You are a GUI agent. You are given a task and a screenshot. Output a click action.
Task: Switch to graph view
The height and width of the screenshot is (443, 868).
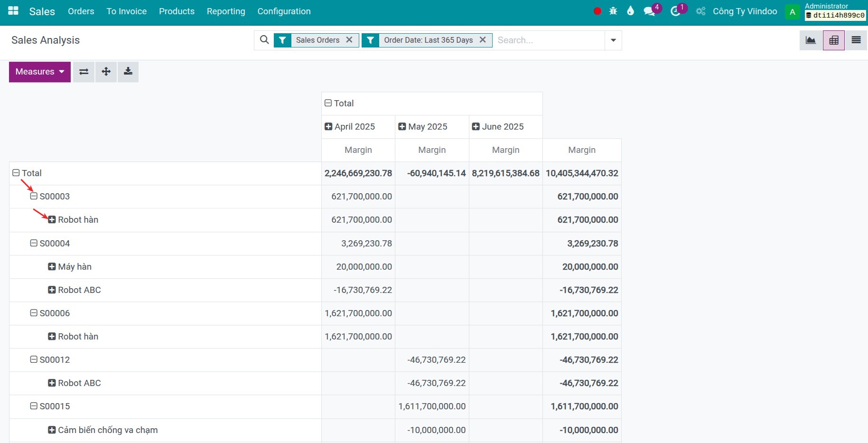811,40
